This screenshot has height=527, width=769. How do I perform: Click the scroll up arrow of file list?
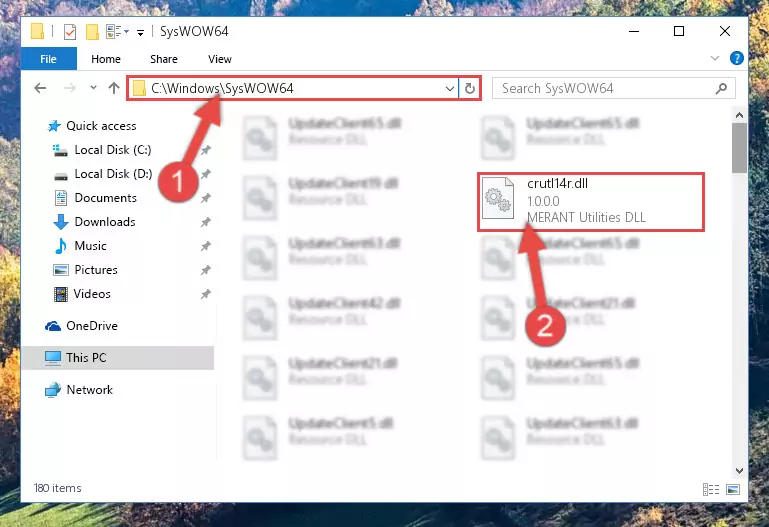coord(739,116)
